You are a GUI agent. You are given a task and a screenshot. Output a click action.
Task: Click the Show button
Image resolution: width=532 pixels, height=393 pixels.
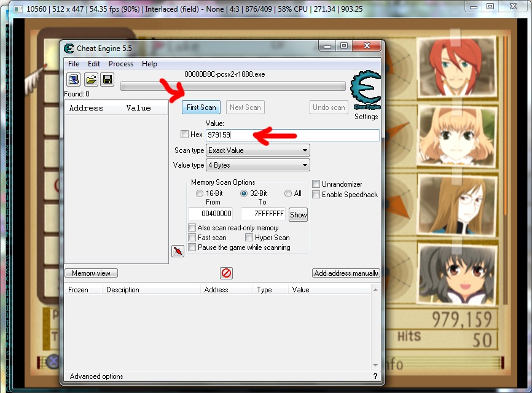click(298, 215)
